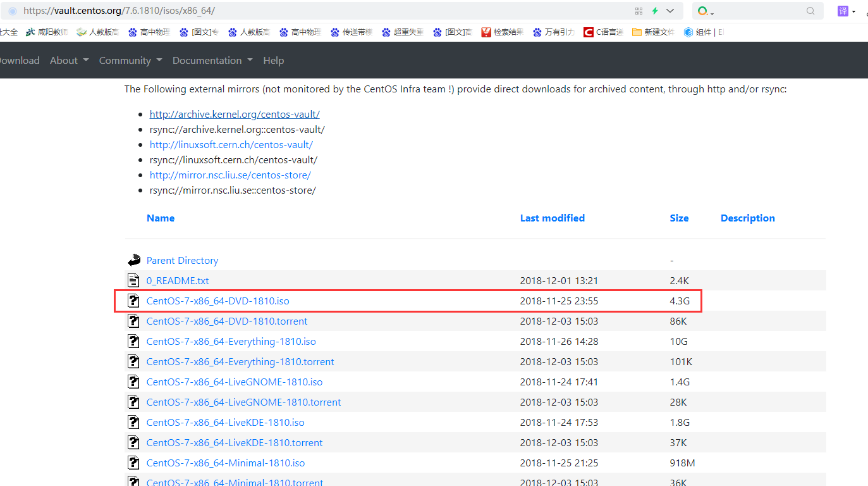The image size is (868, 486).
Task: Download CentOS-7-x86_64-DVD-1810.torrent
Action: [x=227, y=321]
